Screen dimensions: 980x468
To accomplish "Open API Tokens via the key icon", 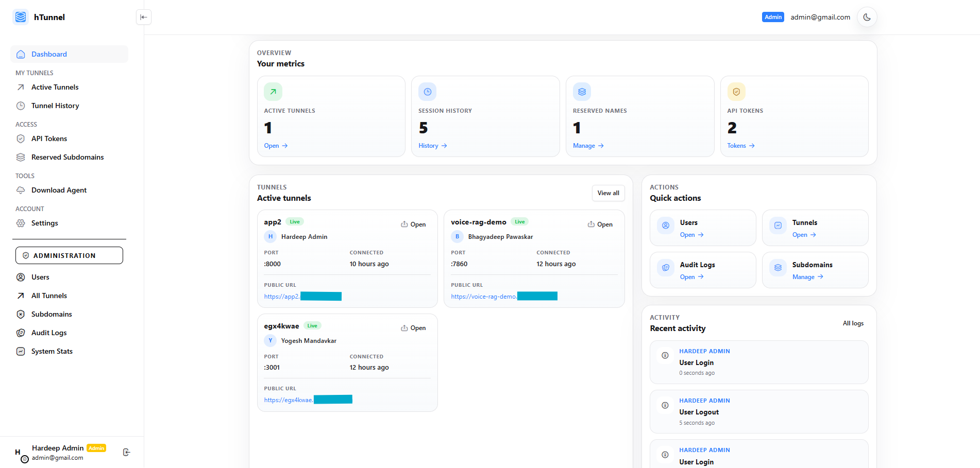I will [20, 138].
